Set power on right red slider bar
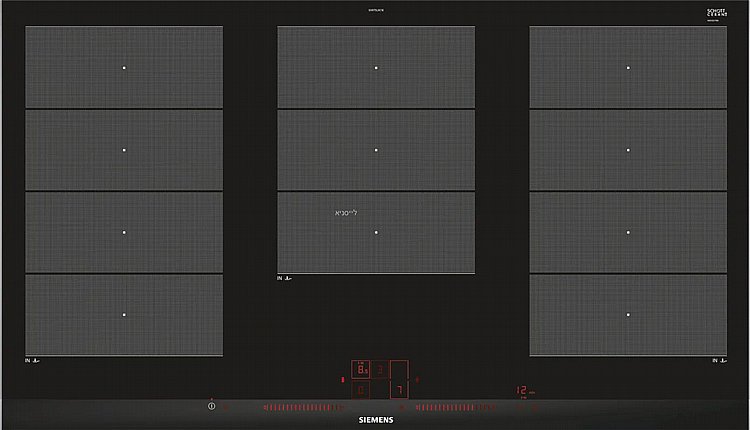Screen dimensions: 750x430 456,408
